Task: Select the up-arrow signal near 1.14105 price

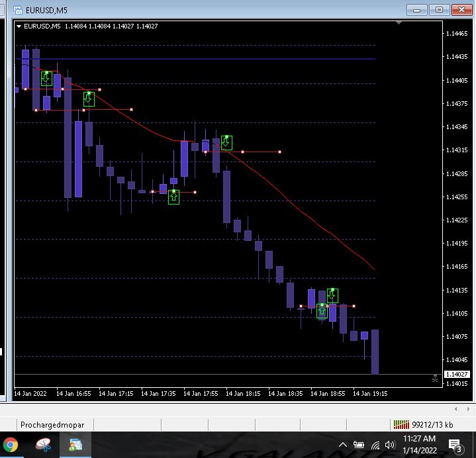Action: (x=322, y=311)
